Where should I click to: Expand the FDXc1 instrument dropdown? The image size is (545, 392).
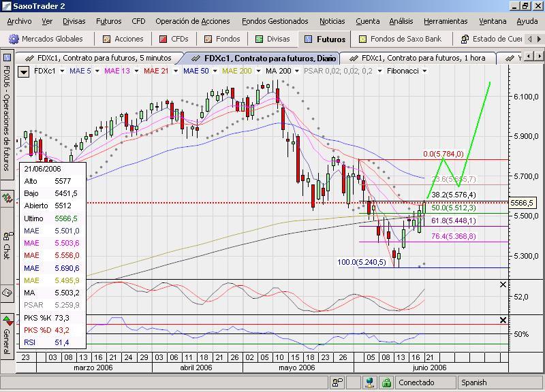(62, 71)
